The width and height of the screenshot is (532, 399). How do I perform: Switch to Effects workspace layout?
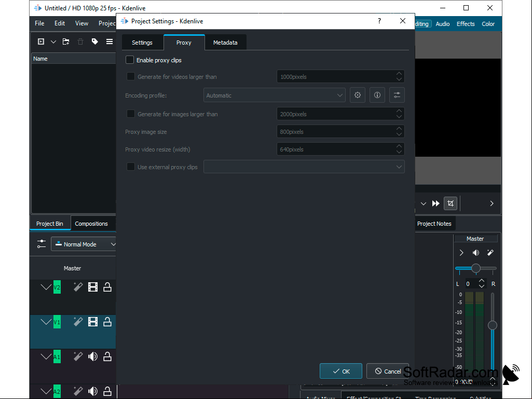click(x=466, y=24)
